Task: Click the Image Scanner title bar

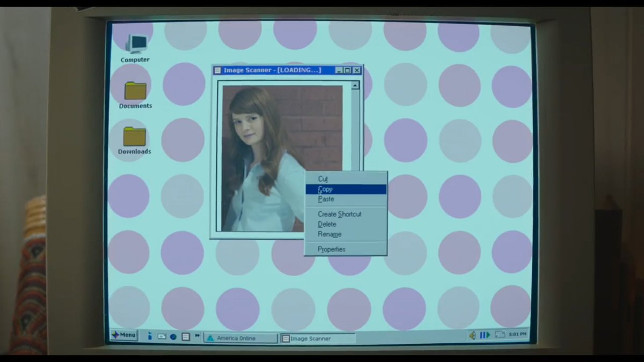Action: click(x=287, y=70)
